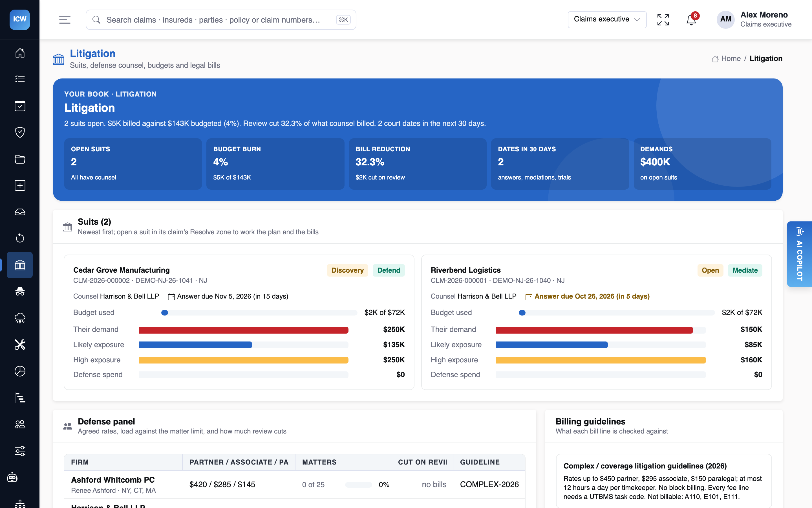Select the Budget Burn summary card
812x508 pixels.
point(275,164)
